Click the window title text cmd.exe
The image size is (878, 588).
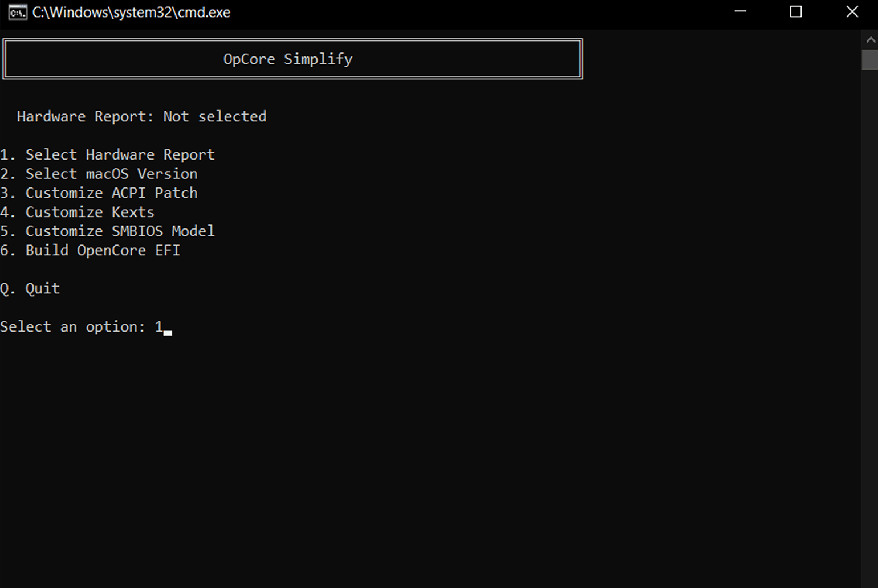(x=131, y=13)
